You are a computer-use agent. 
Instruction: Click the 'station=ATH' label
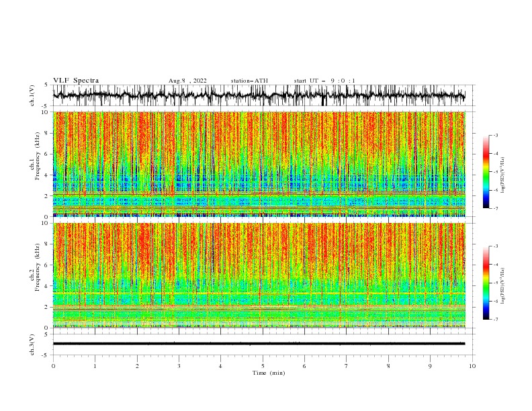pyautogui.click(x=249, y=81)
